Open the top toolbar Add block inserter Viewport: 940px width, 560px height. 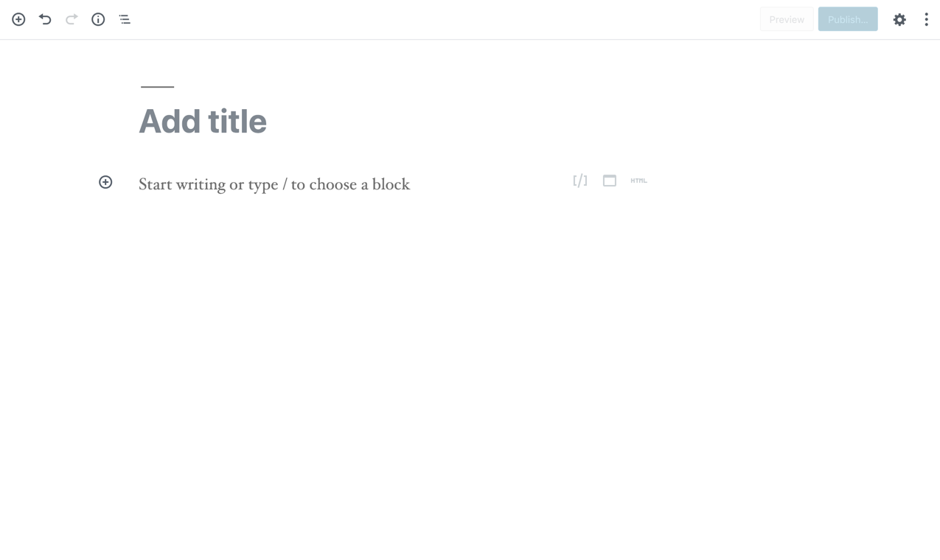[x=18, y=19]
